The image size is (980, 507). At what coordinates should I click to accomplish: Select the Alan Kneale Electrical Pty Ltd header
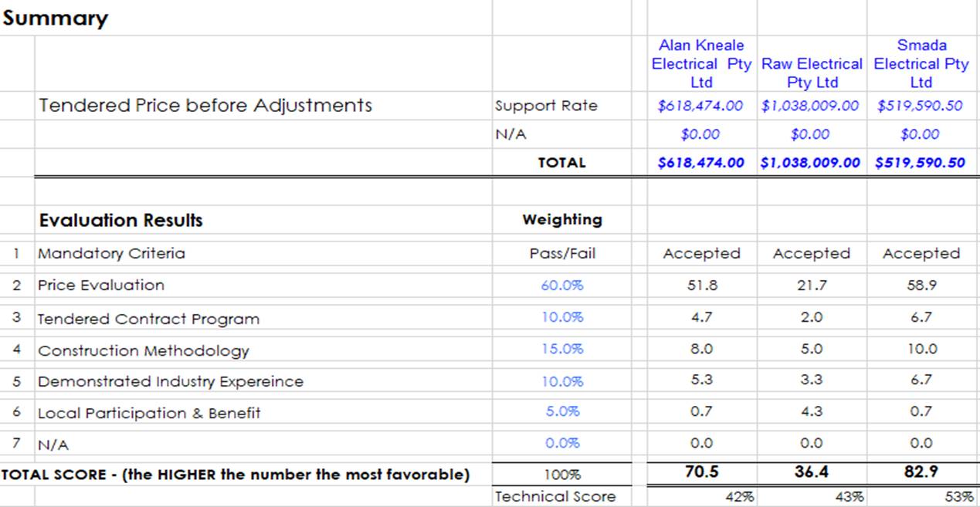coord(700,63)
